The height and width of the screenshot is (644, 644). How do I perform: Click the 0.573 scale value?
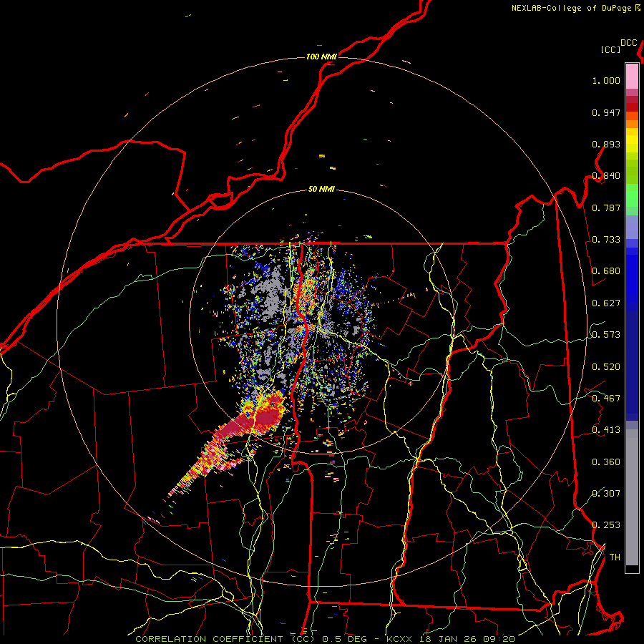click(x=606, y=335)
